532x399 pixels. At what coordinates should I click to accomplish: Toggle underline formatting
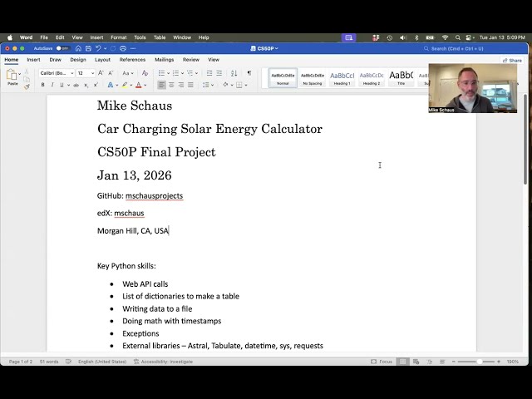point(62,85)
